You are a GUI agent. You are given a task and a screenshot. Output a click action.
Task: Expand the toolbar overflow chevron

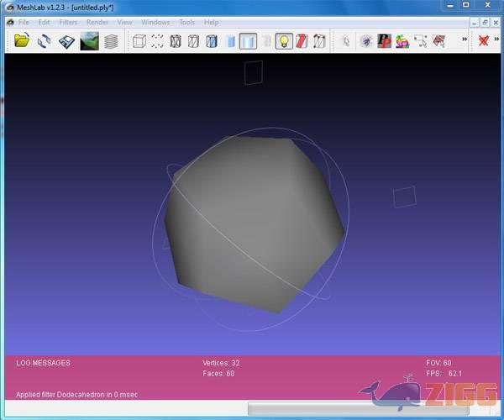point(465,39)
